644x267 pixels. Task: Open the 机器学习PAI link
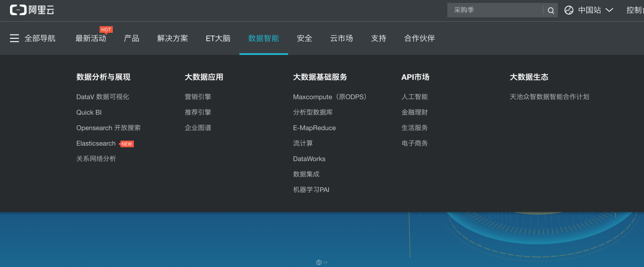coord(311,190)
